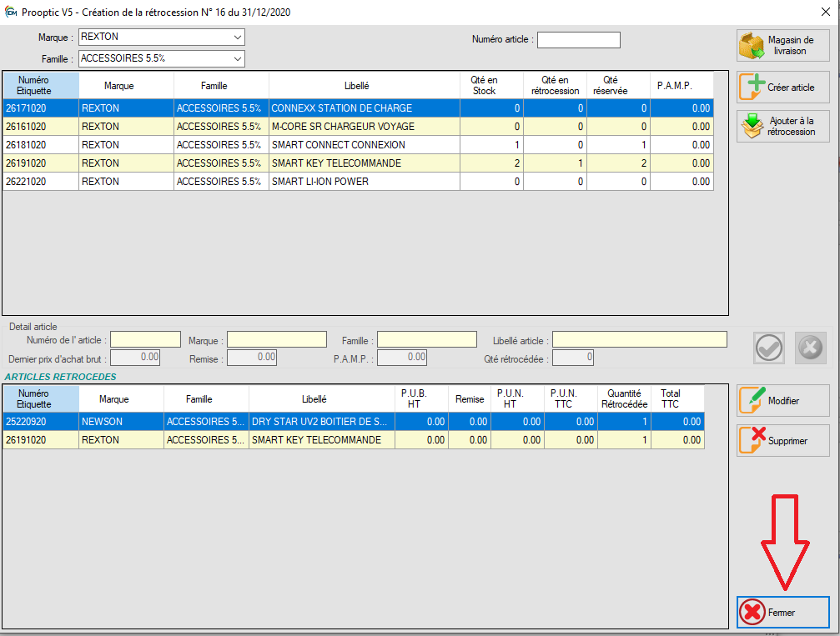Open Magasin de livraison
840x636 pixels.
click(x=783, y=46)
